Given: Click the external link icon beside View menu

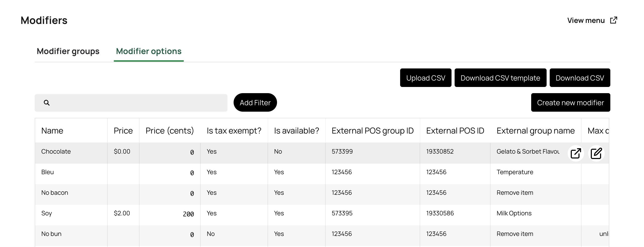Looking at the screenshot, I should point(613,20).
